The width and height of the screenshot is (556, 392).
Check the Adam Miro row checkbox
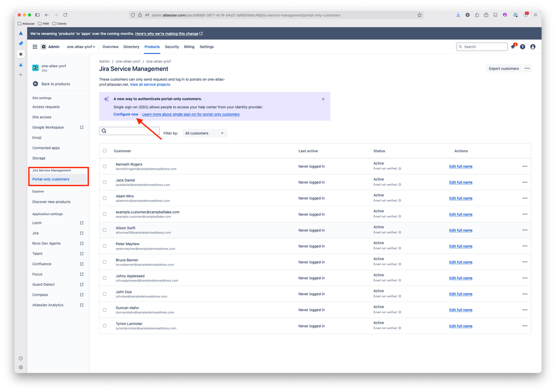click(x=105, y=199)
